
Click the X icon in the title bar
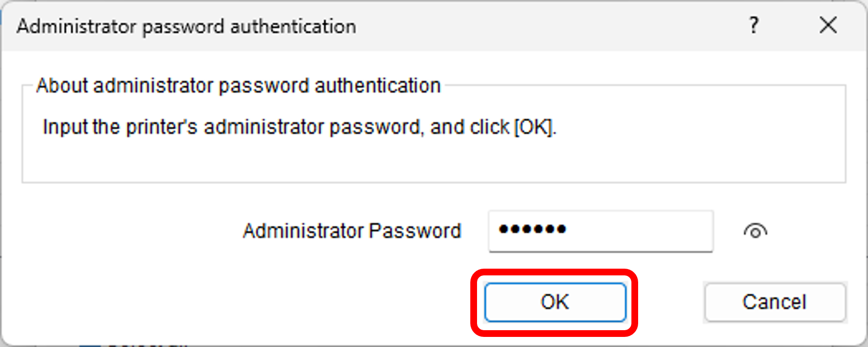point(828,25)
